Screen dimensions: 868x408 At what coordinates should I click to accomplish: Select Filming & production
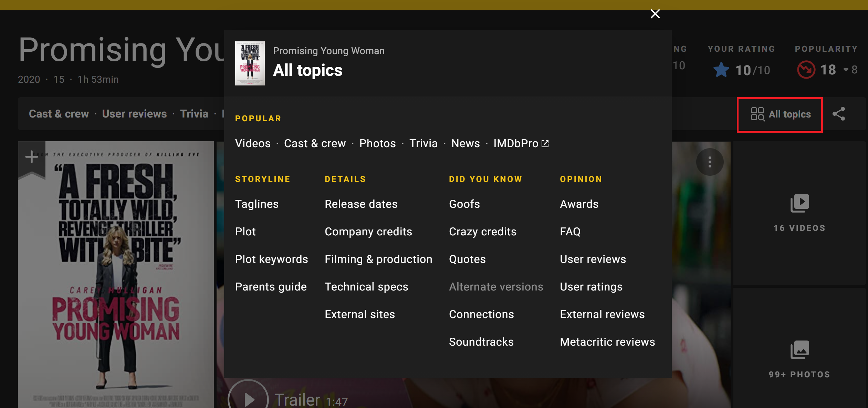[378, 259]
